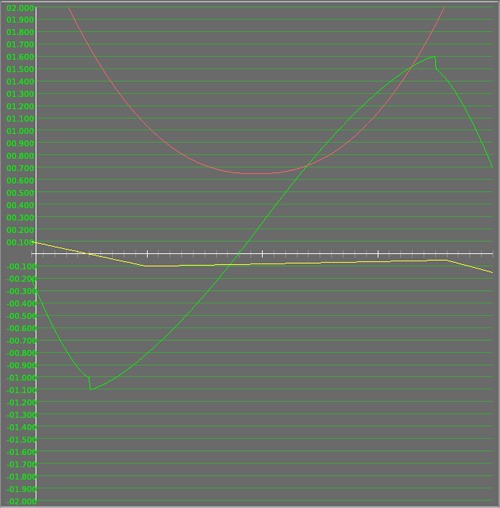
Task: Click the -01.100 y-axis value label
Action: pyautogui.click(x=20, y=390)
